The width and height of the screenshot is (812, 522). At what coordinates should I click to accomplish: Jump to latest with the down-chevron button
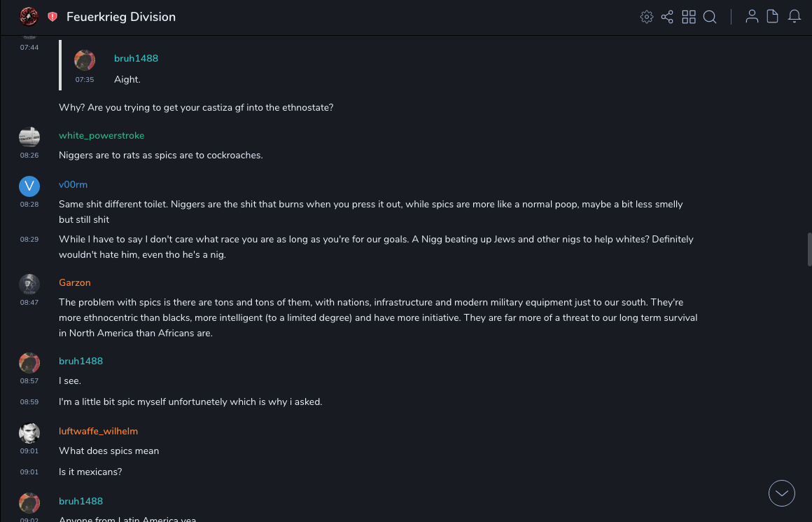pos(782,493)
